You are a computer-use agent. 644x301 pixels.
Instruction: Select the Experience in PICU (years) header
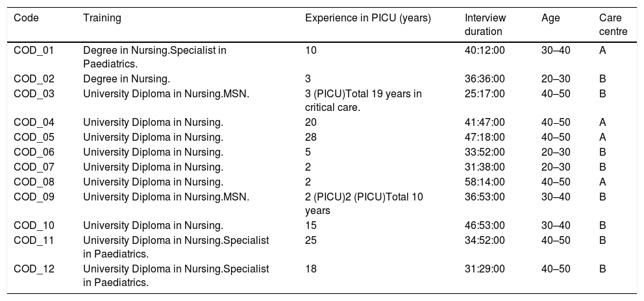point(367,18)
